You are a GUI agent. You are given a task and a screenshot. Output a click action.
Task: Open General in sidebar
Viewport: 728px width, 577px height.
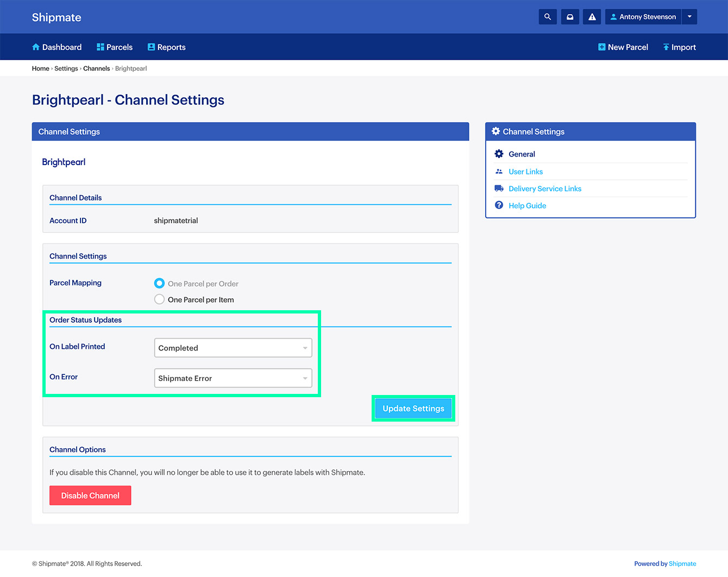[x=522, y=154]
